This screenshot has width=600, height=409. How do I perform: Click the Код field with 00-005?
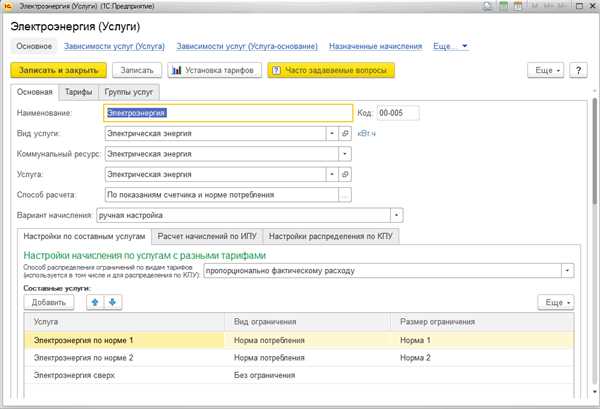398,113
